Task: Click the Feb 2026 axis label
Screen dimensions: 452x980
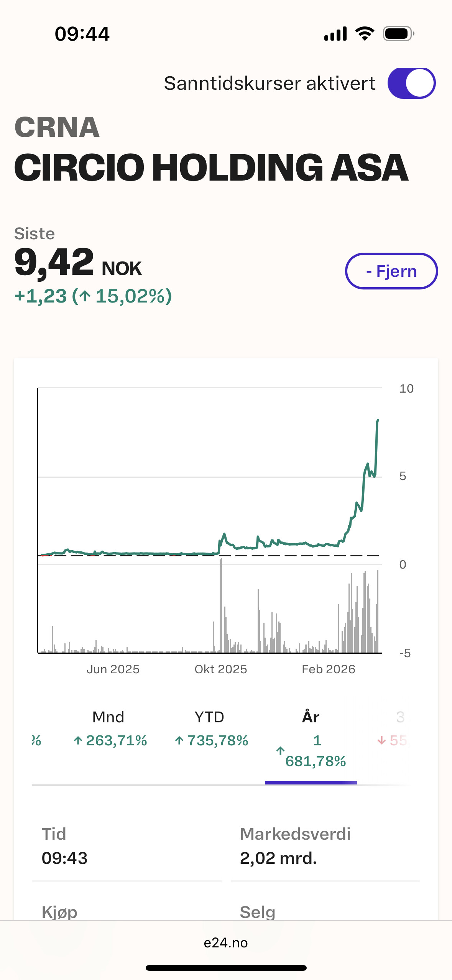Action: (329, 669)
